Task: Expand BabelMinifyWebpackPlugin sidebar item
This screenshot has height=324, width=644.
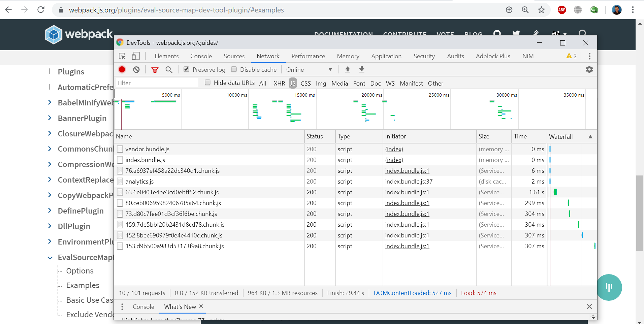Action: click(50, 102)
